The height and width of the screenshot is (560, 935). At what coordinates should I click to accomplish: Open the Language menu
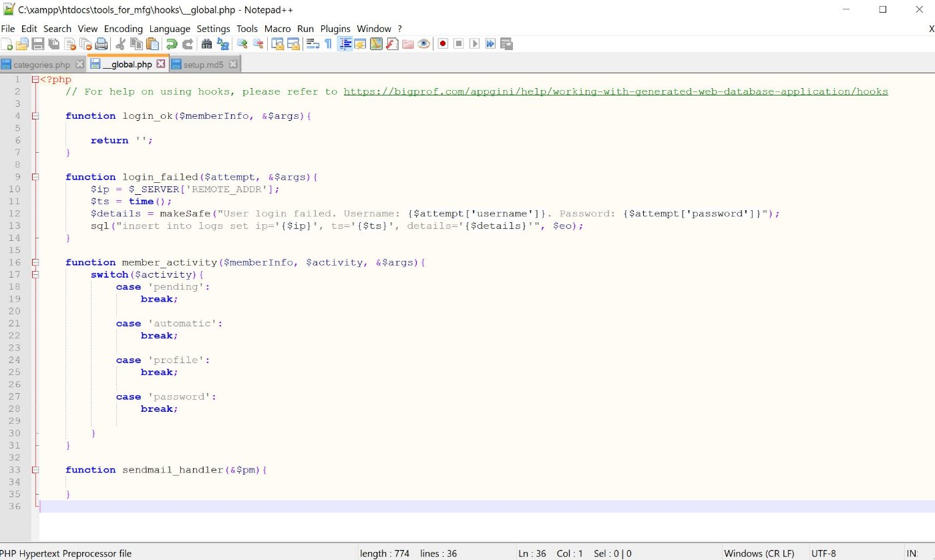170,29
